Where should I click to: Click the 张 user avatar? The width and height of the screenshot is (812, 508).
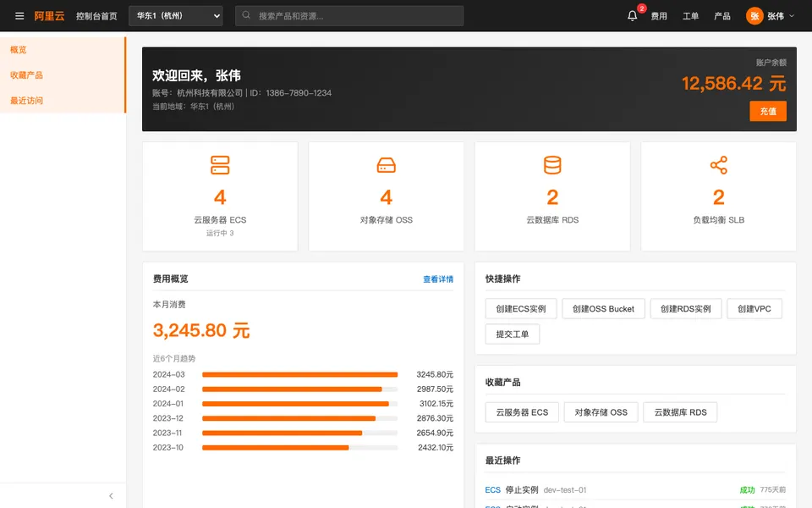point(754,16)
